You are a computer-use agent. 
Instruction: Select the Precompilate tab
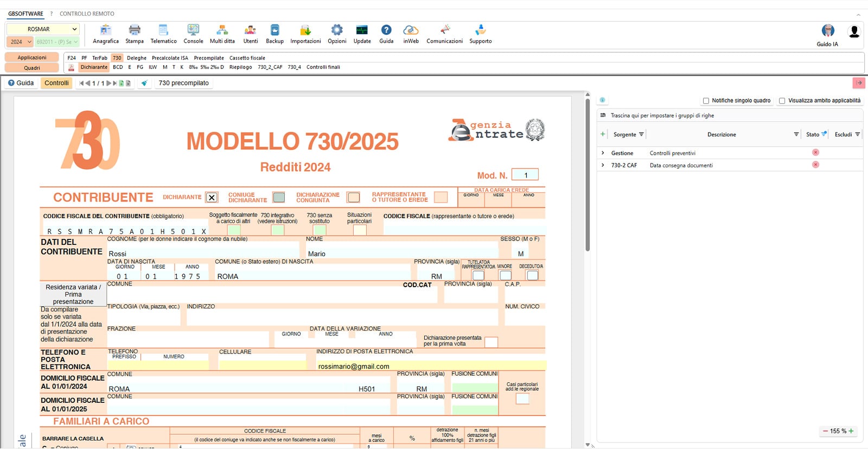click(x=209, y=58)
